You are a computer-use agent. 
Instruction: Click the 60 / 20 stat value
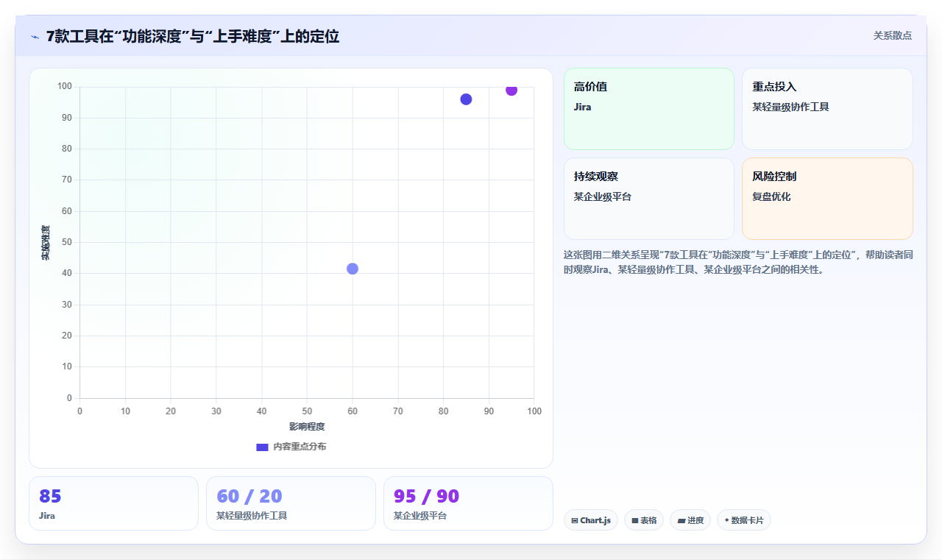click(x=249, y=496)
